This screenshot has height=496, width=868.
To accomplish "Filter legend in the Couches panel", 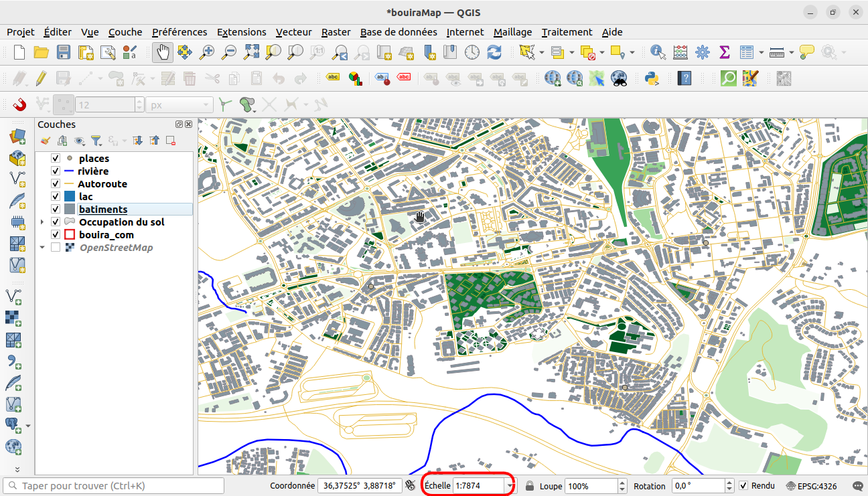I will 96,141.
